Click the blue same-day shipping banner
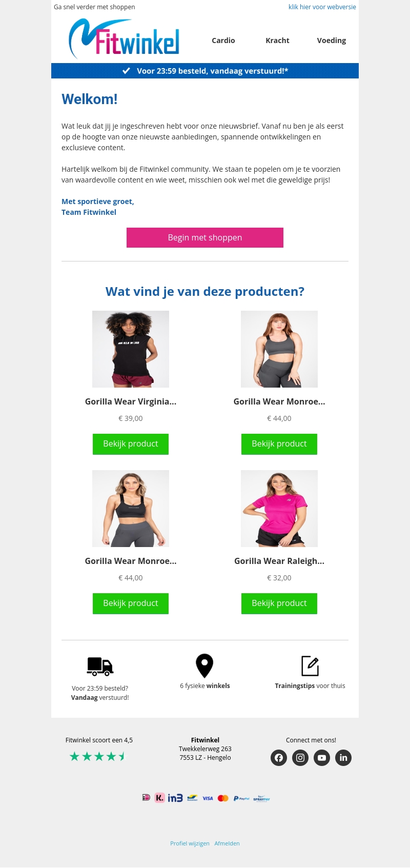This screenshot has width=410, height=868. click(x=205, y=71)
